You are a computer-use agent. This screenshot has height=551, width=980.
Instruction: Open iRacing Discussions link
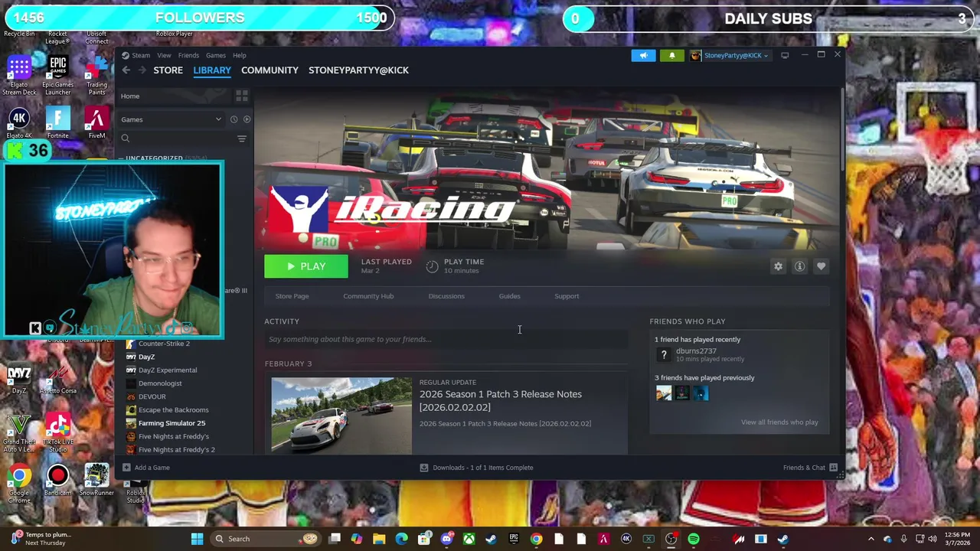point(446,296)
